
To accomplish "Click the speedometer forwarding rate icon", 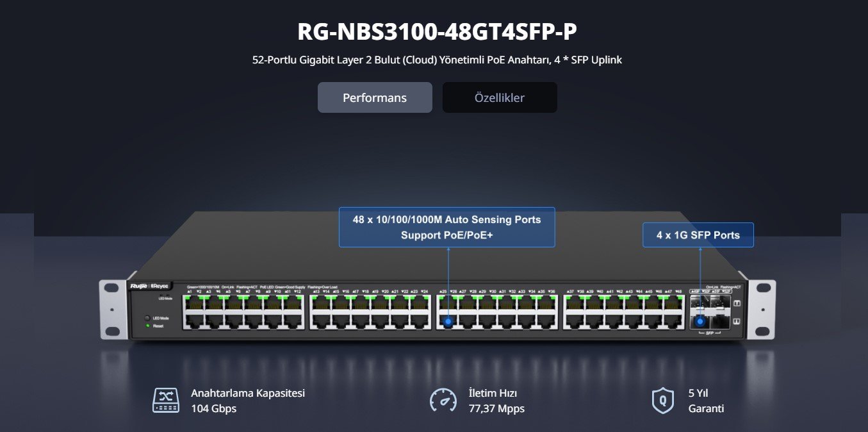I will click(x=443, y=401).
